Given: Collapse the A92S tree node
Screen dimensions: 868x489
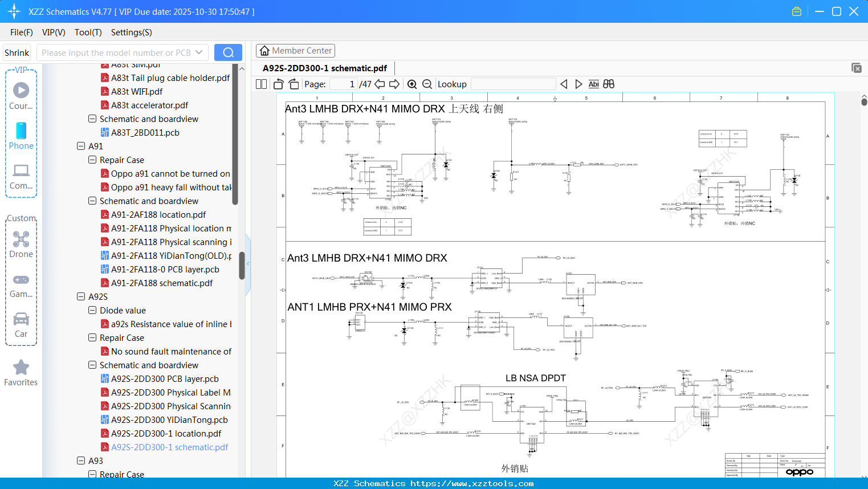Looking at the screenshot, I should [x=81, y=296].
